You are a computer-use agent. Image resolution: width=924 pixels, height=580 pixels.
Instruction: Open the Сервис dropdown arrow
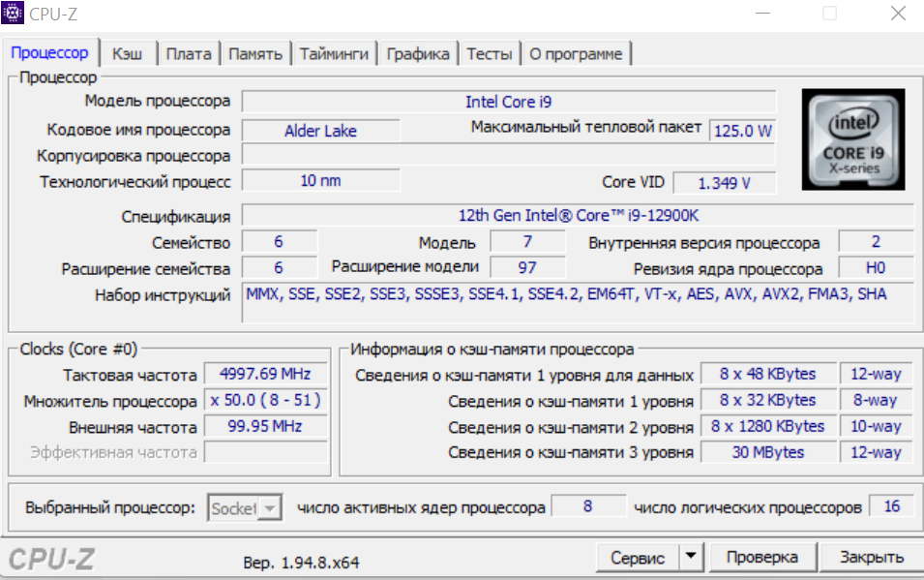coord(691,557)
